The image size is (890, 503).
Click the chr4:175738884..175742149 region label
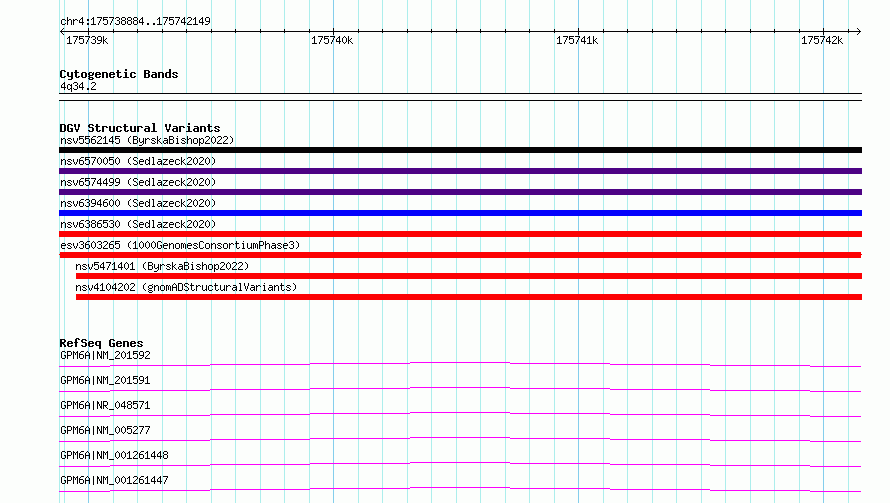tap(135, 21)
